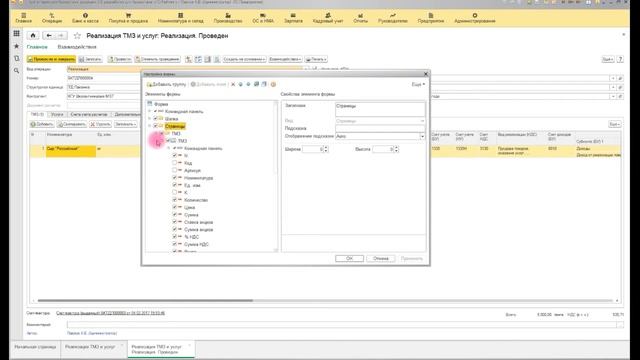
Task: Switch to the Начальная страница bottom tab
Action: click(x=35, y=347)
